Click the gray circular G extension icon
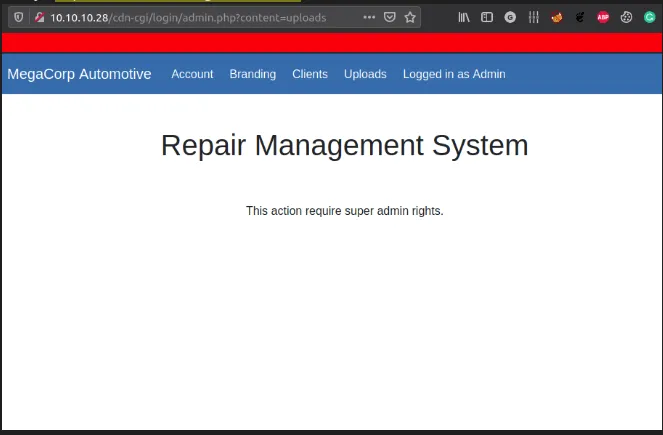 tap(511, 17)
